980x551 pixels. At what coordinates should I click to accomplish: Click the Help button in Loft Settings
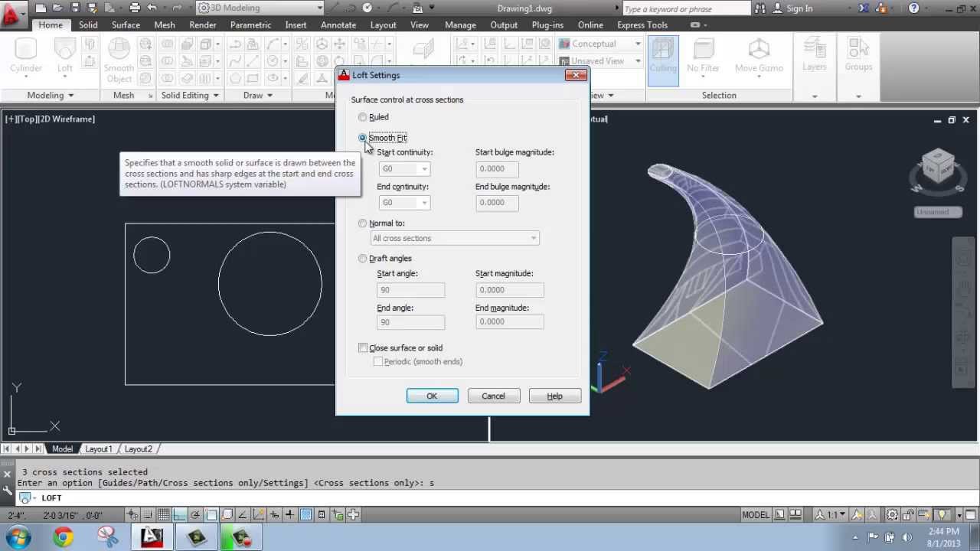coord(554,396)
